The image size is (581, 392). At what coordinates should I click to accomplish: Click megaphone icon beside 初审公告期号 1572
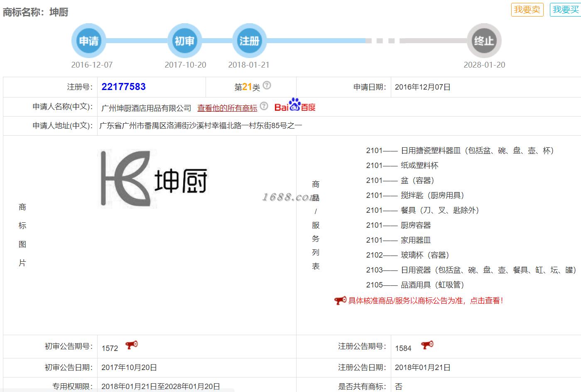132,345
